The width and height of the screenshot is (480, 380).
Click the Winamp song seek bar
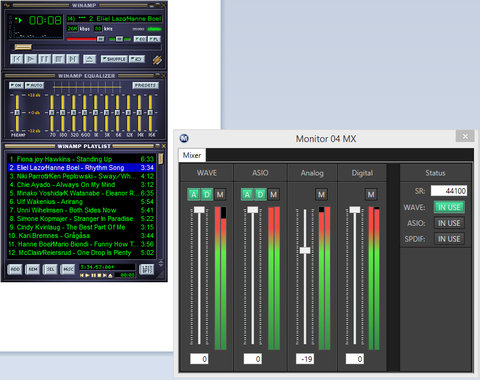(87, 47)
